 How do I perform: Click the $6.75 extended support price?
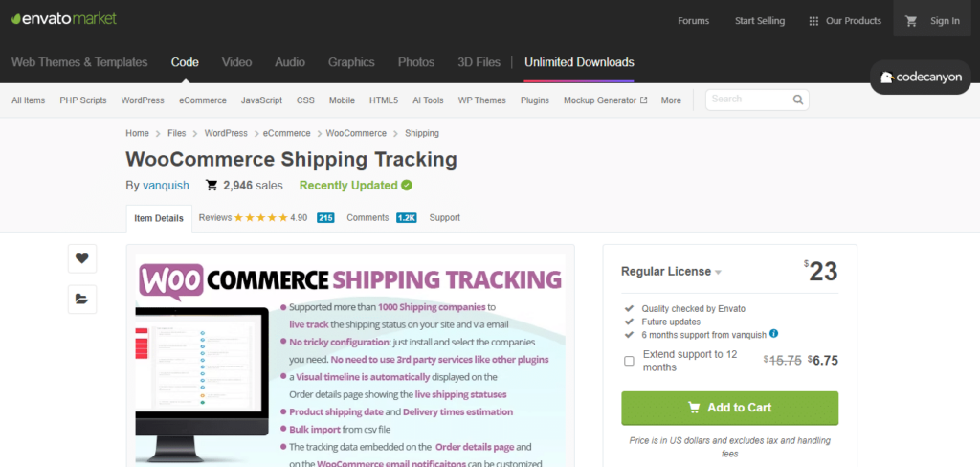point(822,360)
